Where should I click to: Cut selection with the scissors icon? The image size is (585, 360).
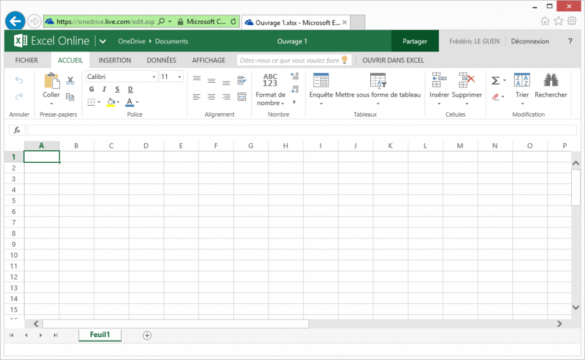pyautogui.click(x=70, y=80)
